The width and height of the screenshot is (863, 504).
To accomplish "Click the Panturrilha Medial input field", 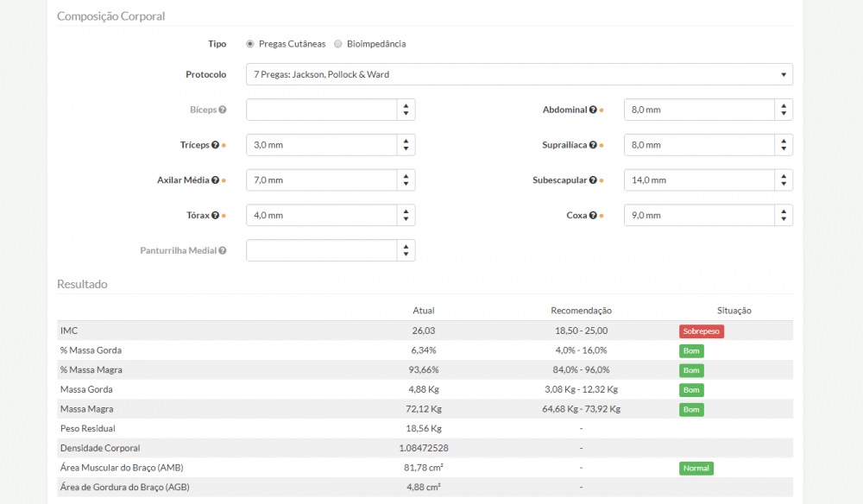I will pos(321,250).
